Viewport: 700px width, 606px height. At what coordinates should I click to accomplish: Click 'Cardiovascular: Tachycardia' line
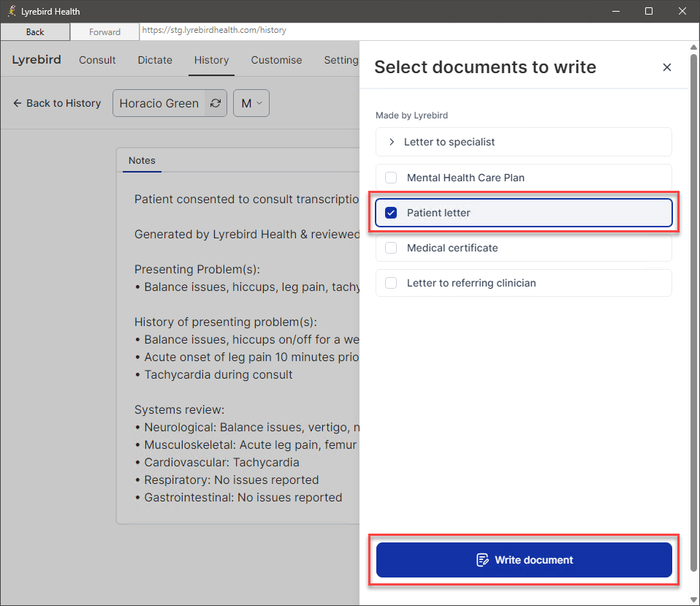coord(221,463)
